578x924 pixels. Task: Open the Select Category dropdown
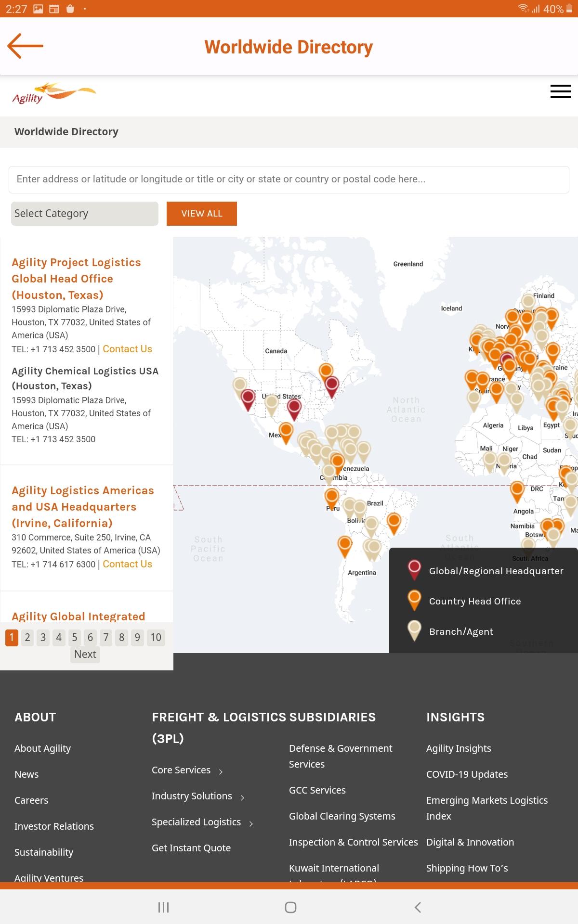pyautogui.click(x=85, y=214)
